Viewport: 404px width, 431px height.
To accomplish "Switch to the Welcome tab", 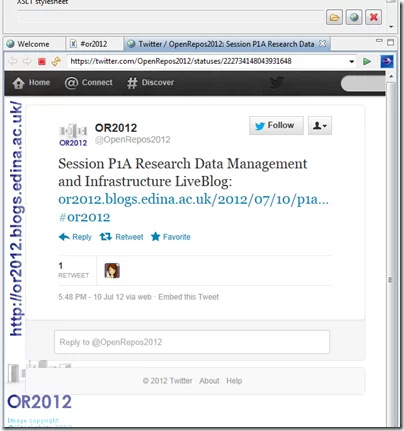I will [28, 44].
